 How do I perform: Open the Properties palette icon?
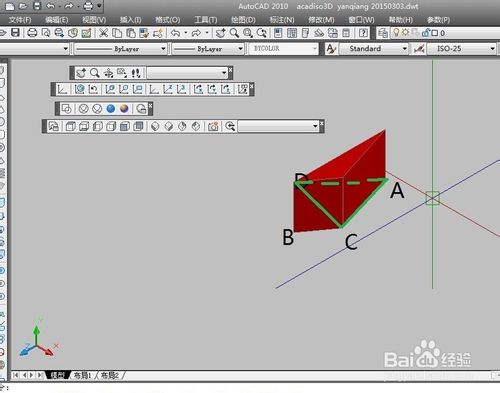(278, 33)
